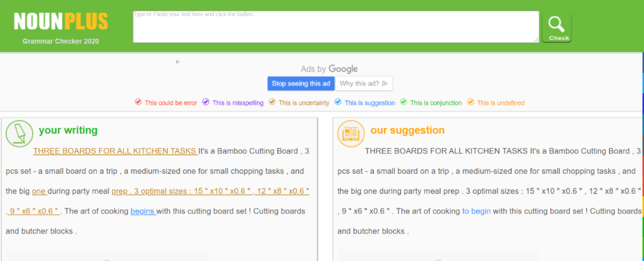The image size is (644, 261).
Task: Click the underlined word 'one' in your writing
Action: (39, 192)
